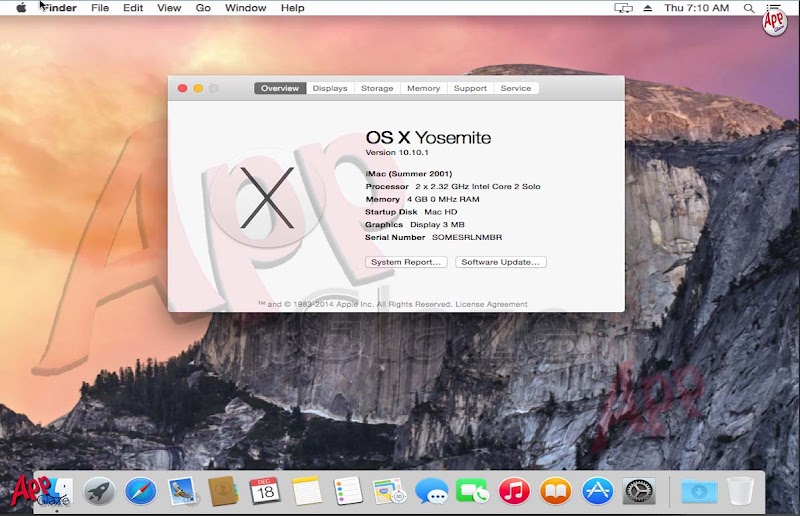Open Launchpad from the Dock
The image size is (800, 516).
click(x=99, y=492)
